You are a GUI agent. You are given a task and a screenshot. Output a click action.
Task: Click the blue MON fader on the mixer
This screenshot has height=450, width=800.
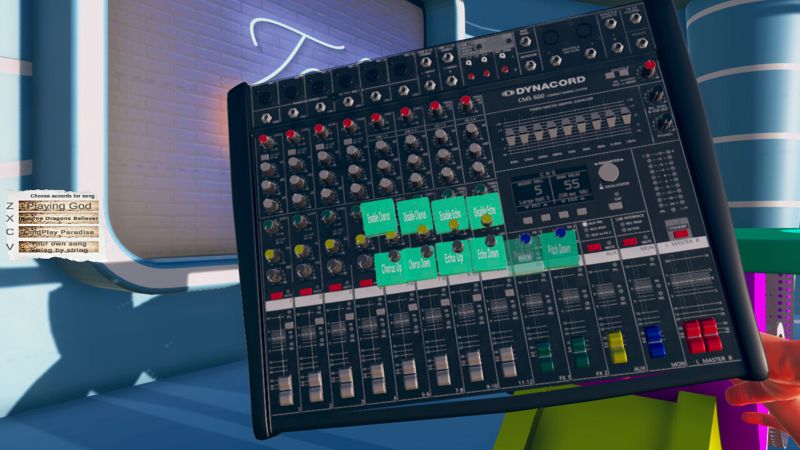click(655, 341)
